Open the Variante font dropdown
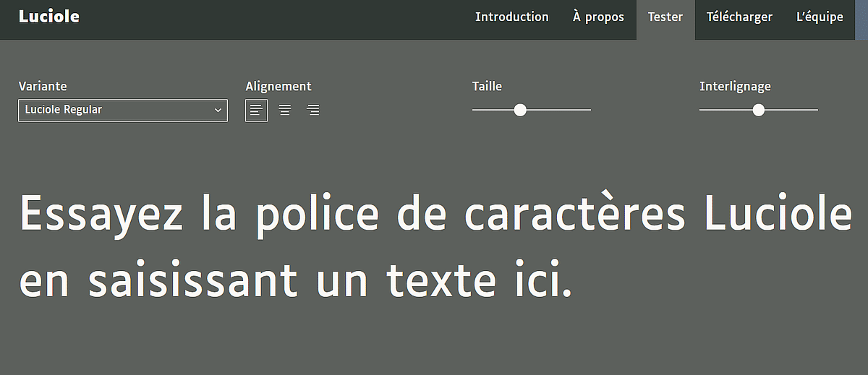 pyautogui.click(x=123, y=111)
